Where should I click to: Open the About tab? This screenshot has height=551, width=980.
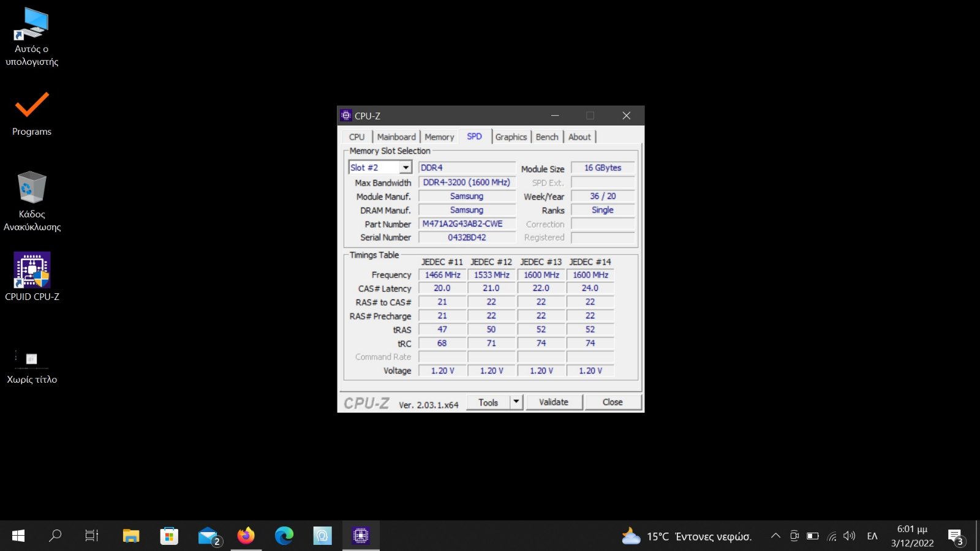pyautogui.click(x=579, y=137)
